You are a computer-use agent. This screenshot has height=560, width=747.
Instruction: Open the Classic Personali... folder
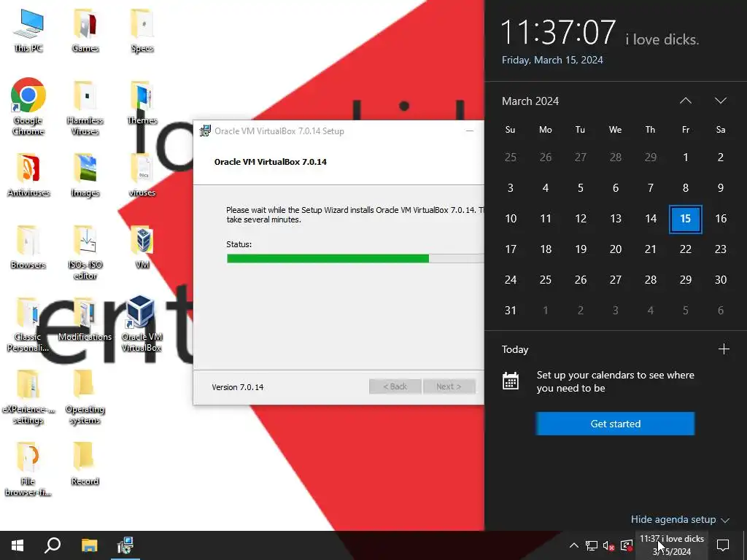pos(28,324)
